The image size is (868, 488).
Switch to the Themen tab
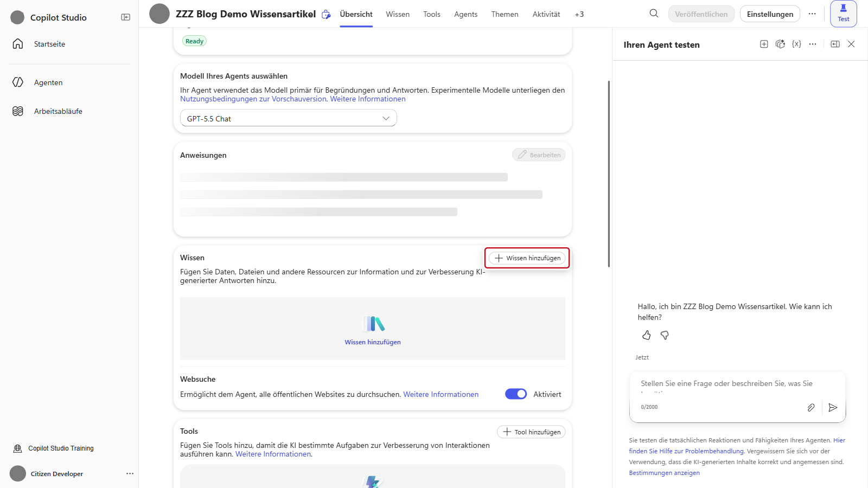[505, 14]
